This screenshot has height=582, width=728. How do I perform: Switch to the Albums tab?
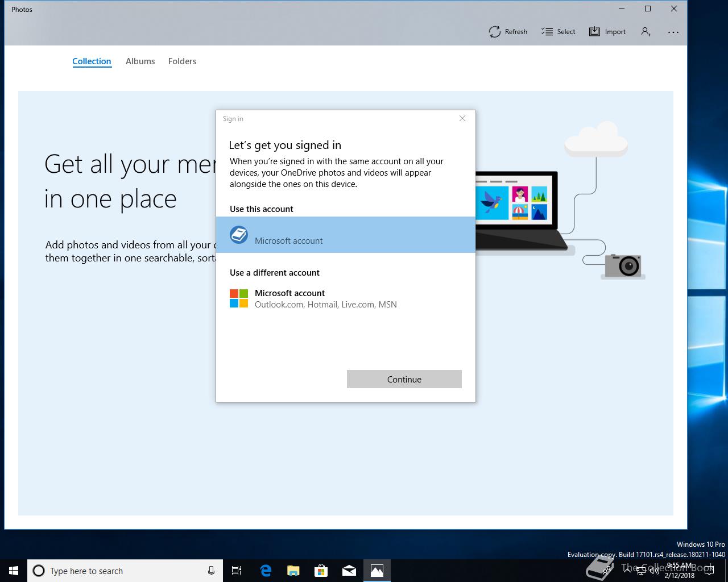click(x=140, y=61)
